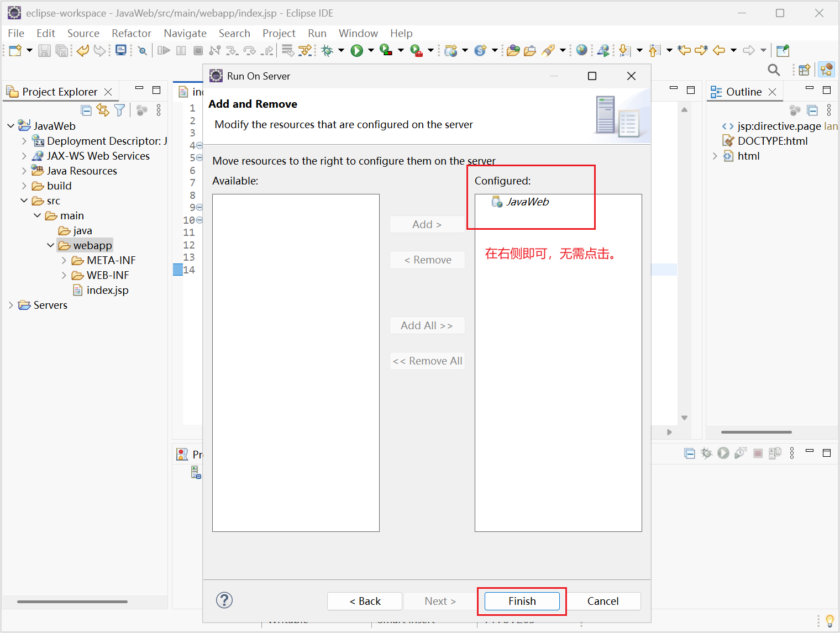Open the File menu
Image resolution: width=840 pixels, height=633 pixels.
coord(16,33)
